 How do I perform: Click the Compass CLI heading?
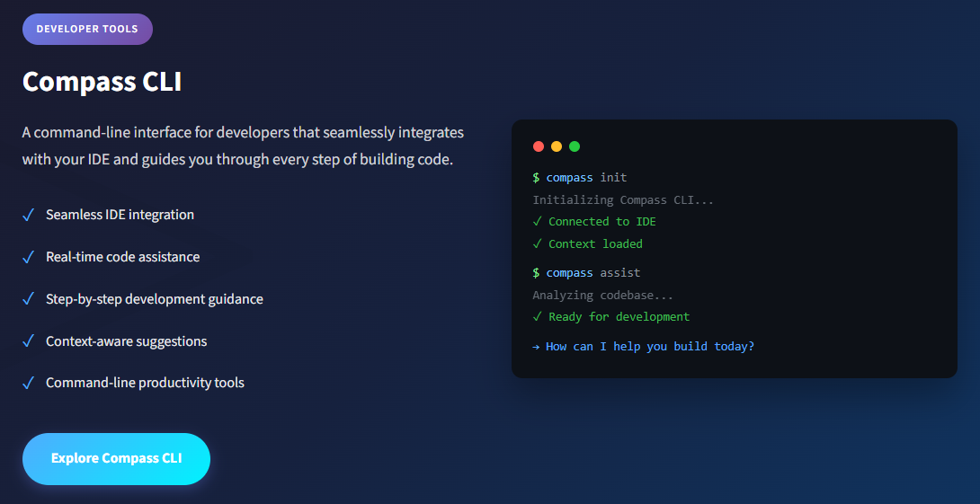[x=102, y=82]
